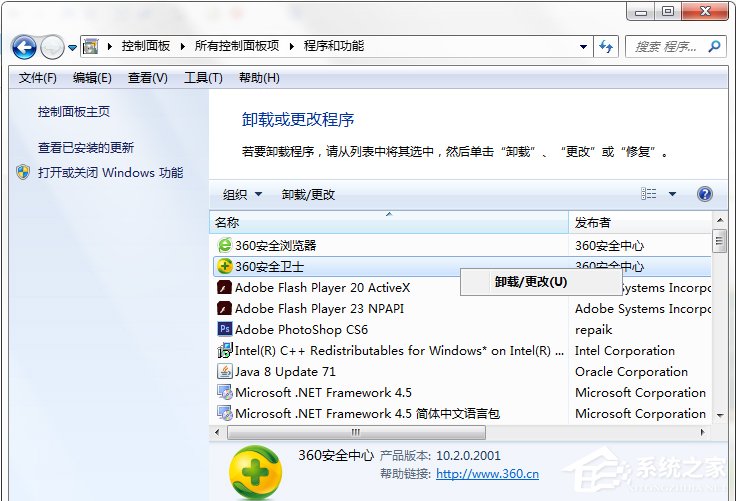This screenshot has height=501, width=736.
Task: Select Microsoft .NET Framework 4.5 entry
Action: [323, 393]
